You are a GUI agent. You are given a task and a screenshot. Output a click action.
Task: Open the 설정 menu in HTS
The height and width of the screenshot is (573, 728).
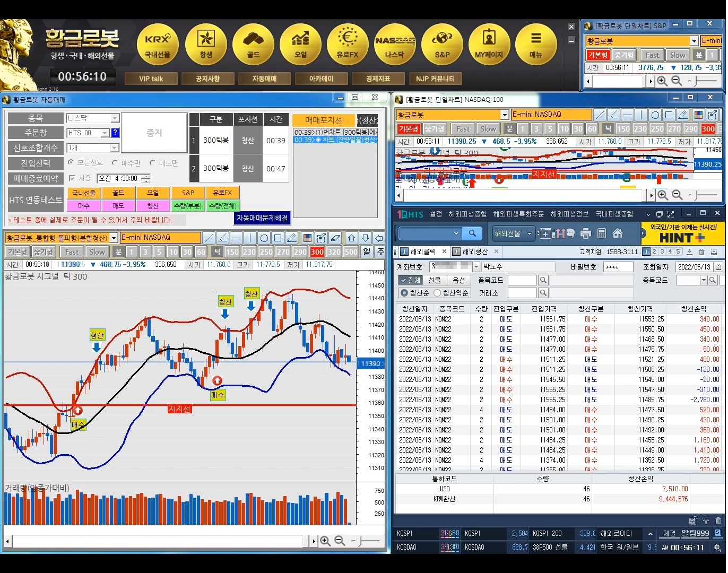click(436, 214)
